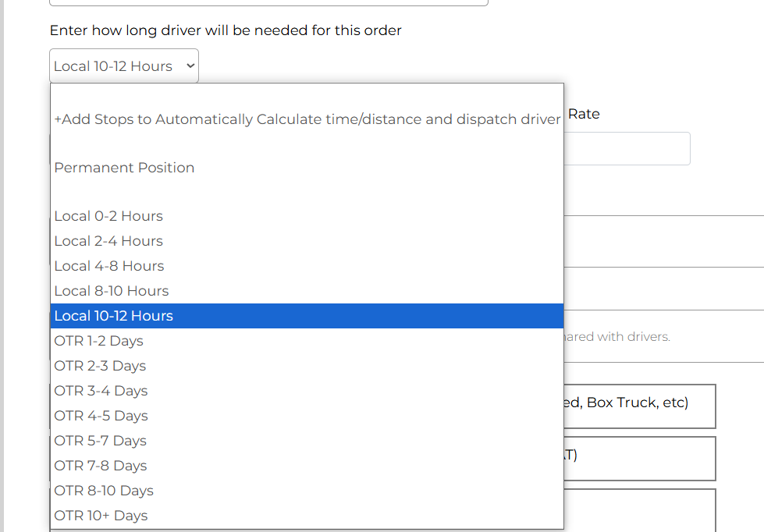The height and width of the screenshot is (532, 764).
Task: Select Local 8-10 Hours option
Action: (112, 291)
